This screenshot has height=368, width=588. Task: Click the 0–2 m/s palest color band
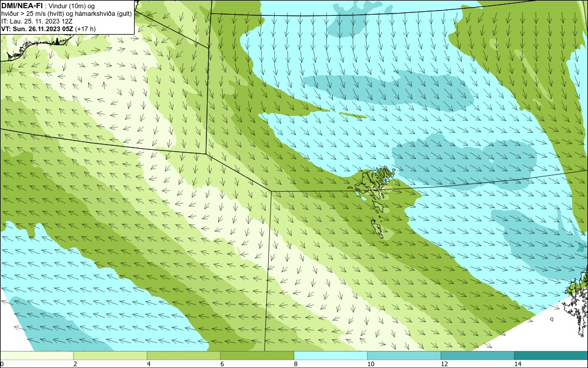(36, 355)
